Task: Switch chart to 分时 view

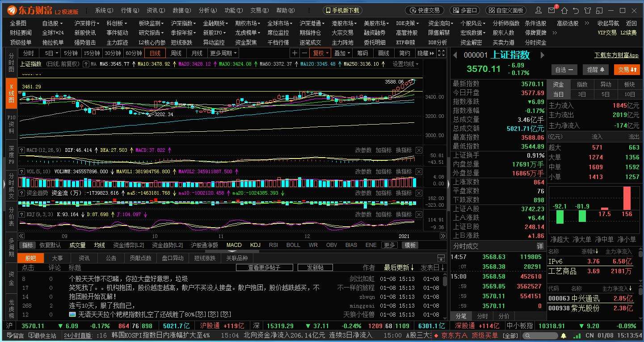Action: coord(29,53)
